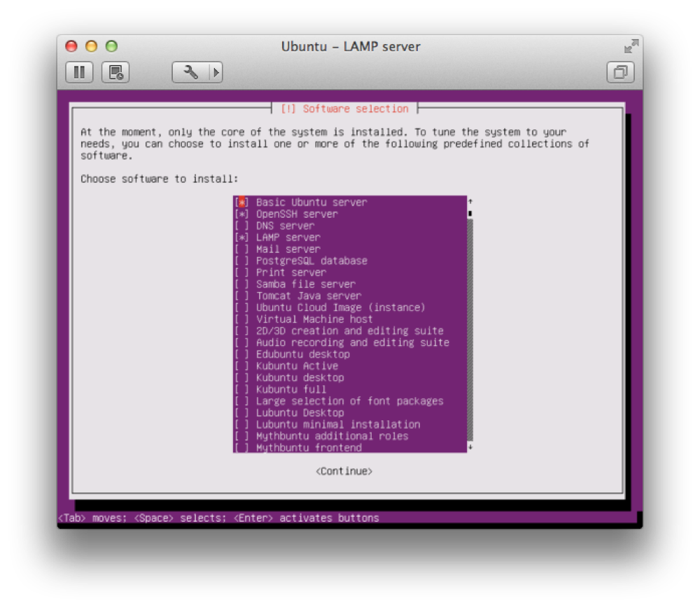This screenshot has height=608, width=700.
Task: Check the Lubuntu Desktop option
Action: 242,413
